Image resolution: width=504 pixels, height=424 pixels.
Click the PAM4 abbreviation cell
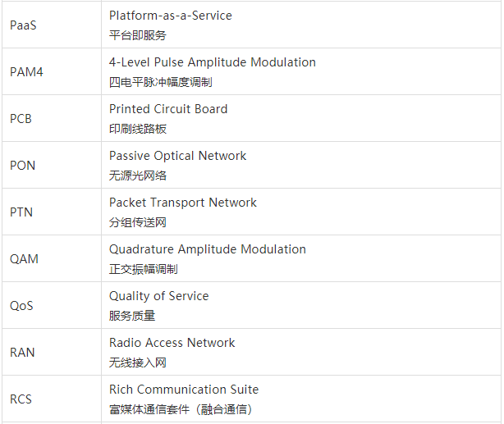(52, 71)
